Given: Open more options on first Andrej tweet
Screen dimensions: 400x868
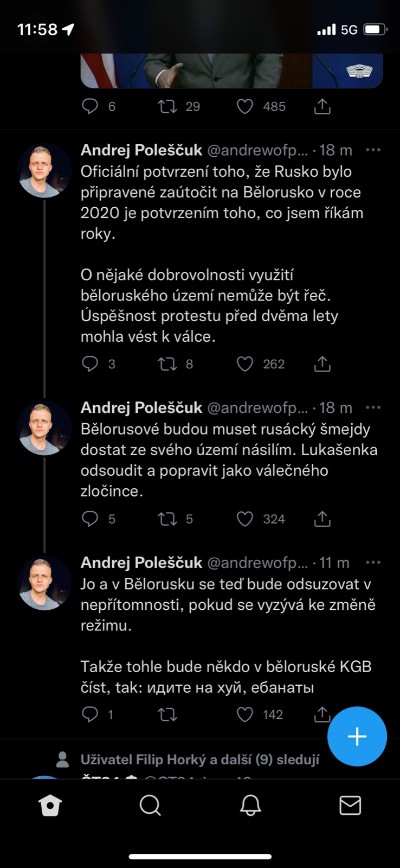Looking at the screenshot, I should [x=373, y=150].
